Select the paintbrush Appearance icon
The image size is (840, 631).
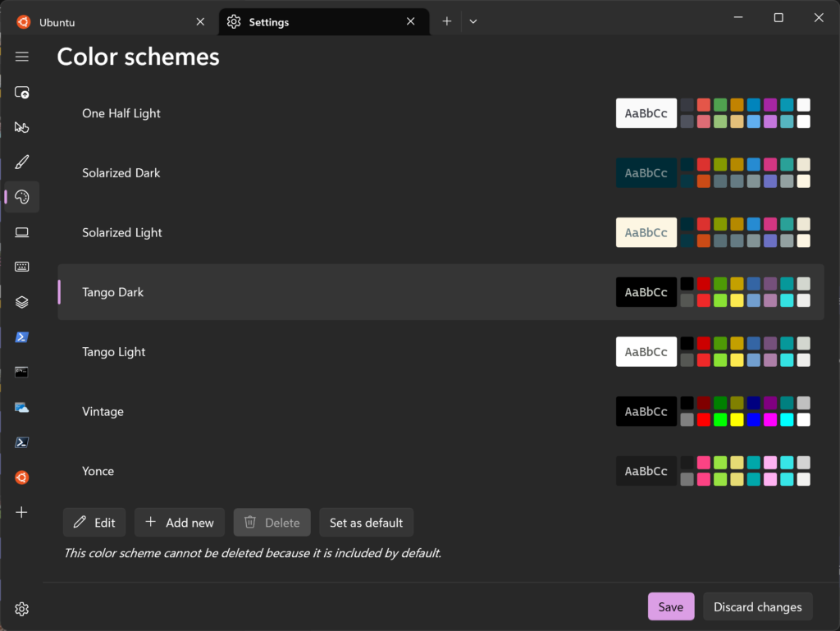pyautogui.click(x=21, y=162)
